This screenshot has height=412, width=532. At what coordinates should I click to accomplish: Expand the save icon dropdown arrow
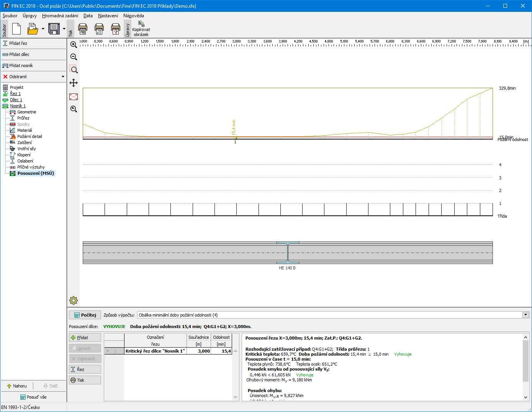[64, 29]
